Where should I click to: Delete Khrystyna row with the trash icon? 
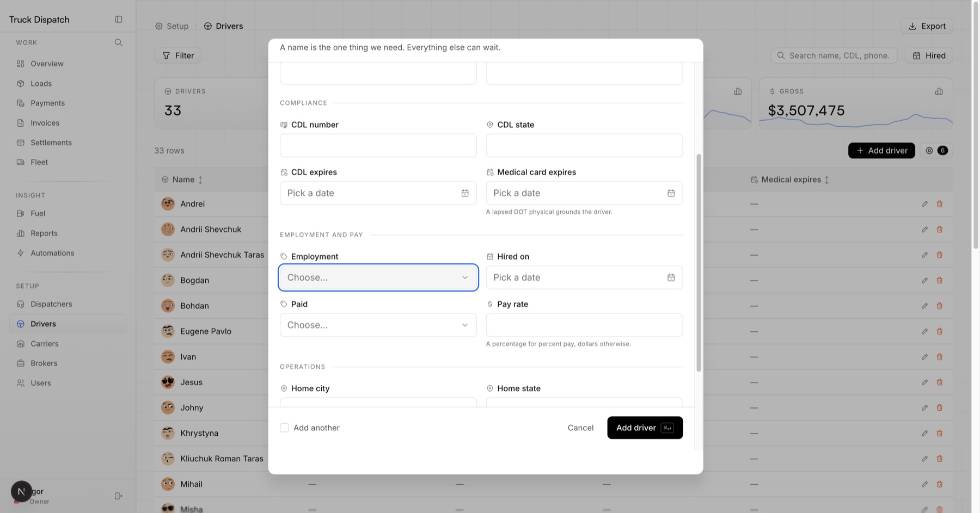click(x=939, y=433)
